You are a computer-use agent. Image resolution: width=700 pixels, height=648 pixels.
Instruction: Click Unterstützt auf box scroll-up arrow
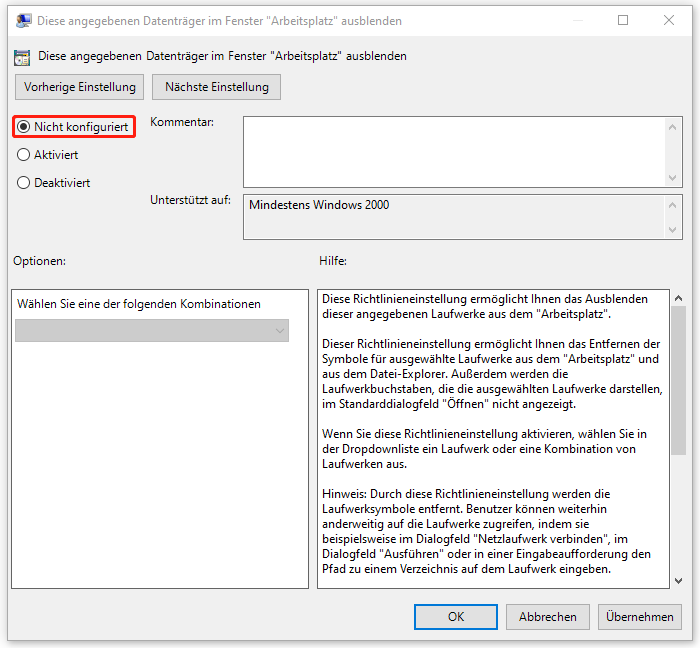click(673, 205)
